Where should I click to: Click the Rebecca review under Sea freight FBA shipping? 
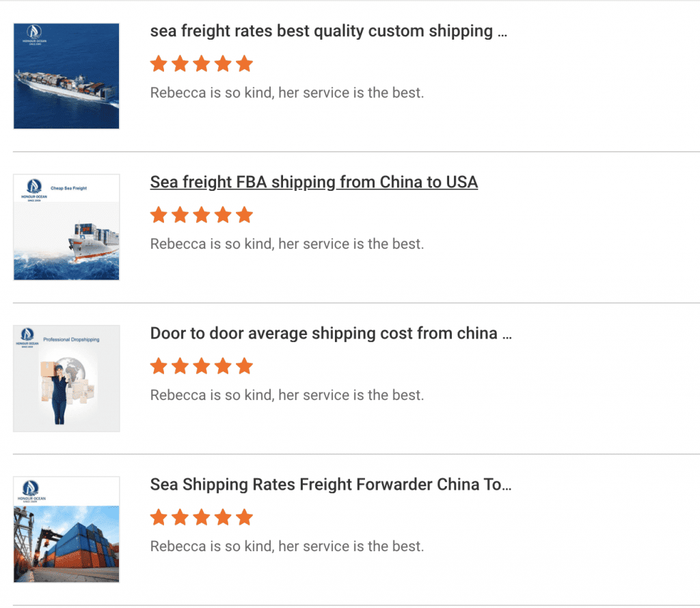(x=287, y=244)
